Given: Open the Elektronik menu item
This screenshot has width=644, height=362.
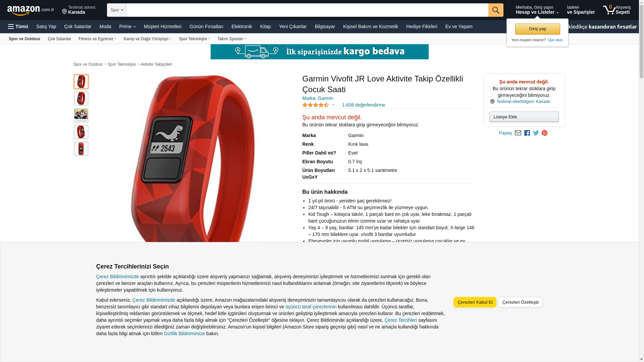Looking at the screenshot, I should click(241, 26).
